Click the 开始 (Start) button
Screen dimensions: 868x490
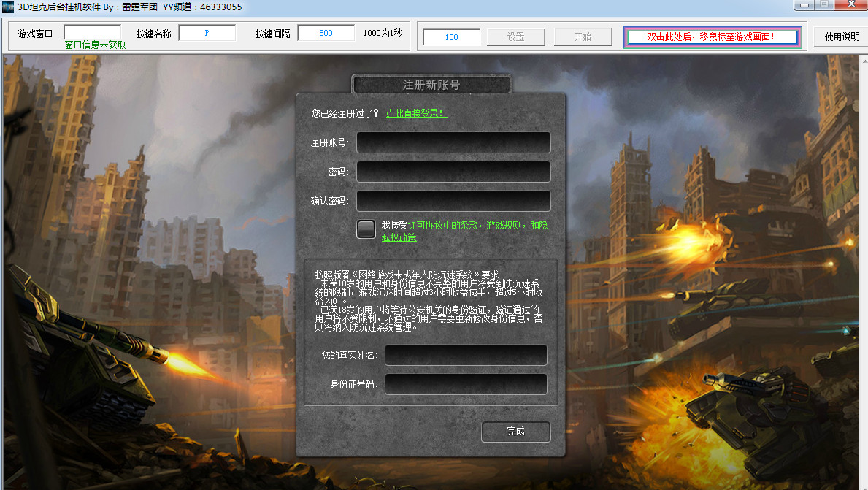pos(583,35)
